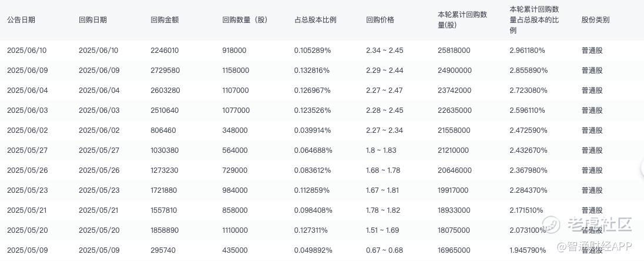Click the 0.123526% share ratio cell
The height and width of the screenshot is (261, 644).
point(312,111)
